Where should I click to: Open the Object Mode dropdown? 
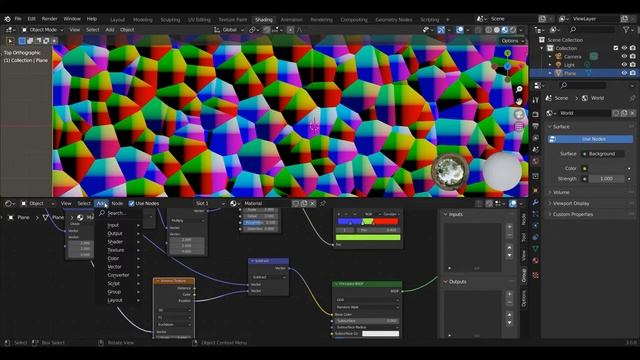[42, 30]
